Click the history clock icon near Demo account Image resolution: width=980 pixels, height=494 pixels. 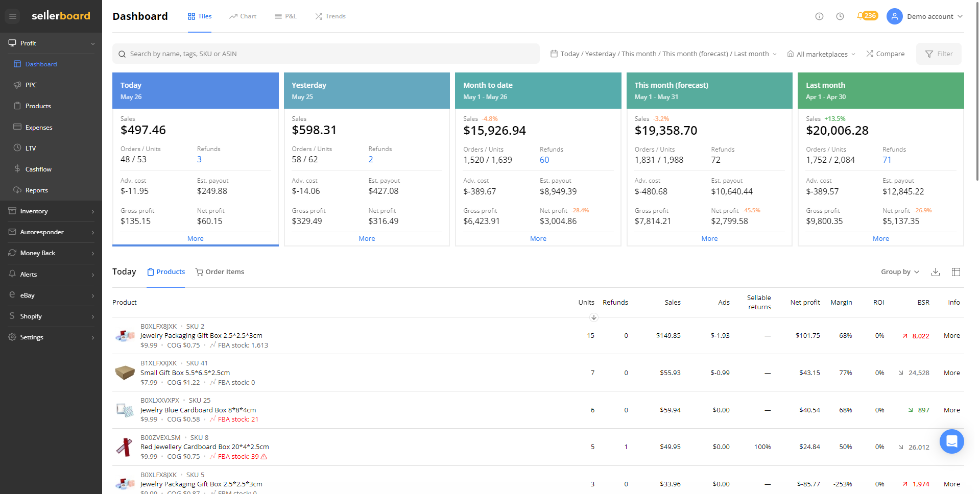point(840,16)
